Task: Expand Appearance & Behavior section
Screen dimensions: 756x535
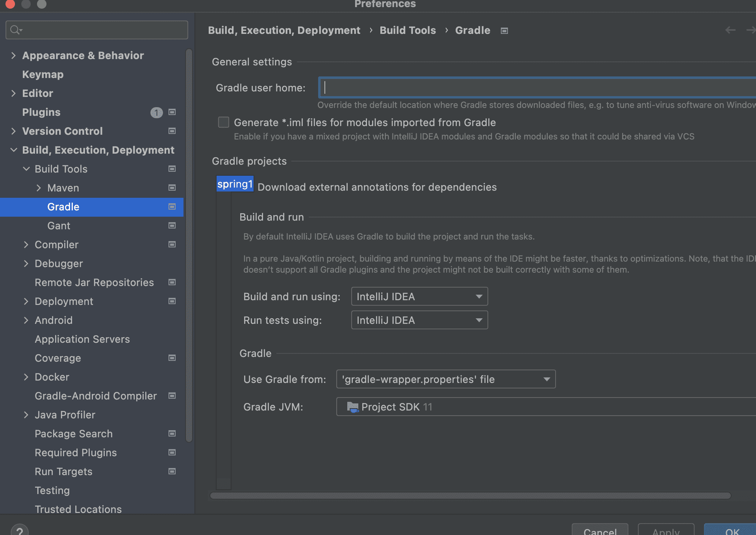Action: point(13,56)
